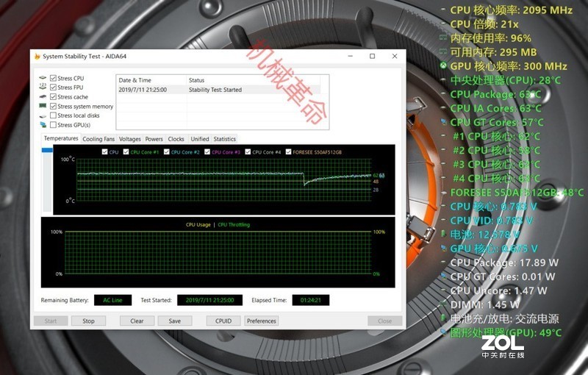
Task: Open the Statistics tab
Action: (x=225, y=139)
